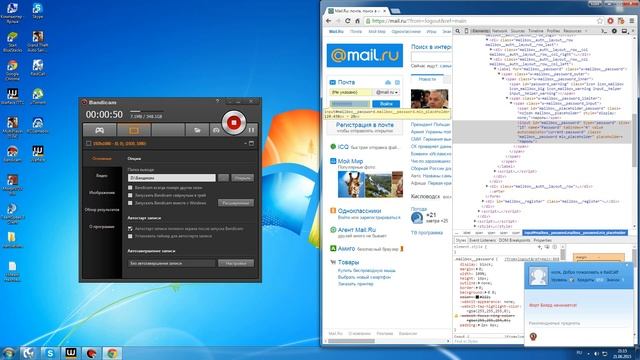Collapse the Bandicam resolution bar
640x360 pixels.
click(x=246, y=143)
